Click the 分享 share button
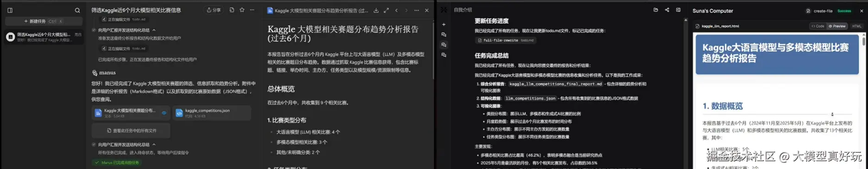The width and height of the screenshot is (868, 169). (214, 10)
